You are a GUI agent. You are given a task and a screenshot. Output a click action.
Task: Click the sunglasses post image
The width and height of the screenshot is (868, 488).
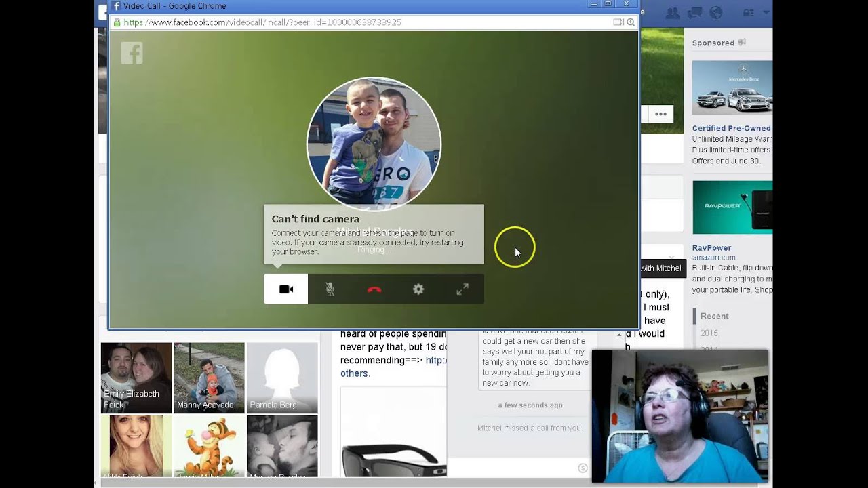[393, 432]
